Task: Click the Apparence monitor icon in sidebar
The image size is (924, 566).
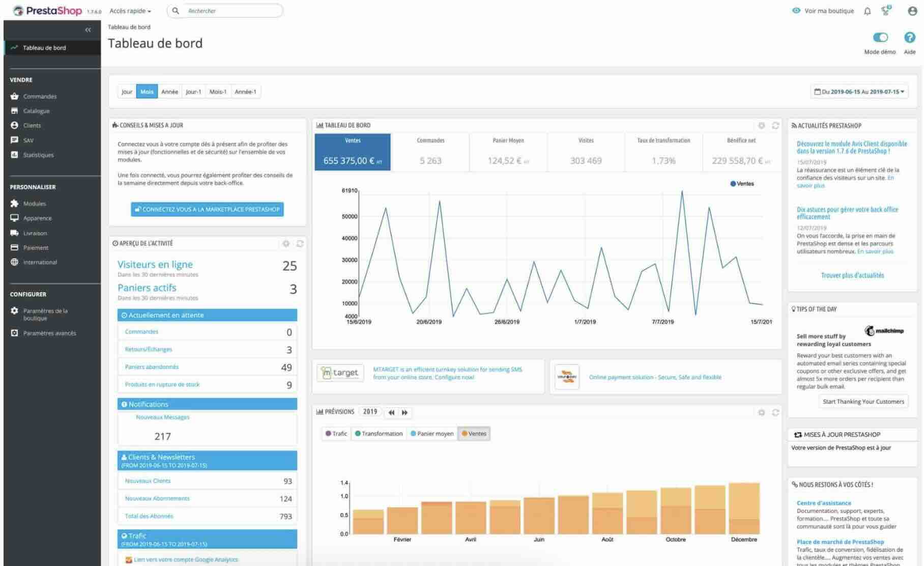Action: click(14, 218)
